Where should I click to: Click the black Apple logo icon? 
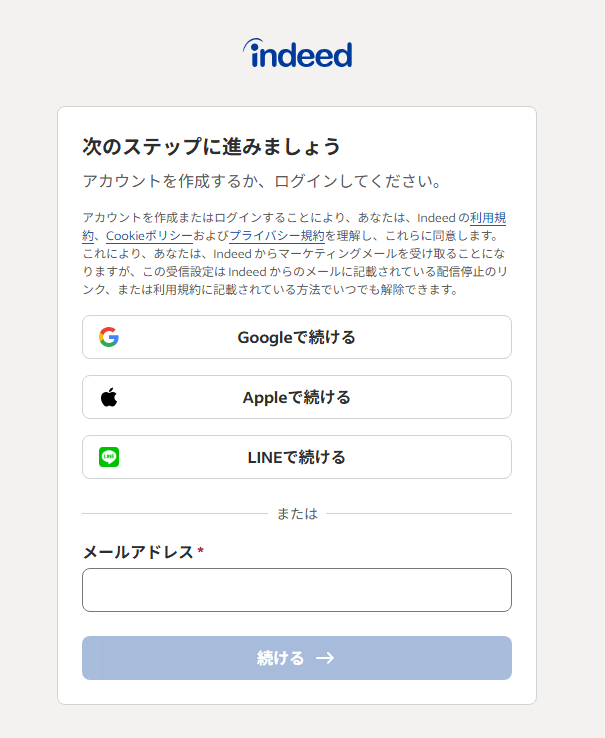(x=109, y=397)
